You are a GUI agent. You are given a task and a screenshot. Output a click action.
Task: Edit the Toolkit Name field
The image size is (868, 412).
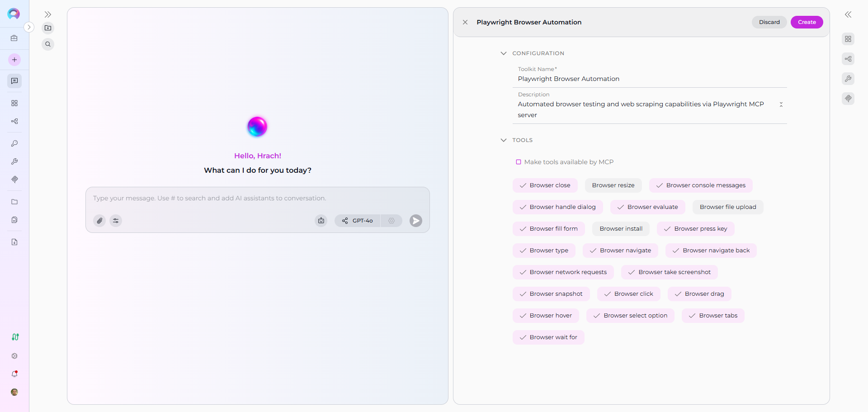click(x=651, y=79)
